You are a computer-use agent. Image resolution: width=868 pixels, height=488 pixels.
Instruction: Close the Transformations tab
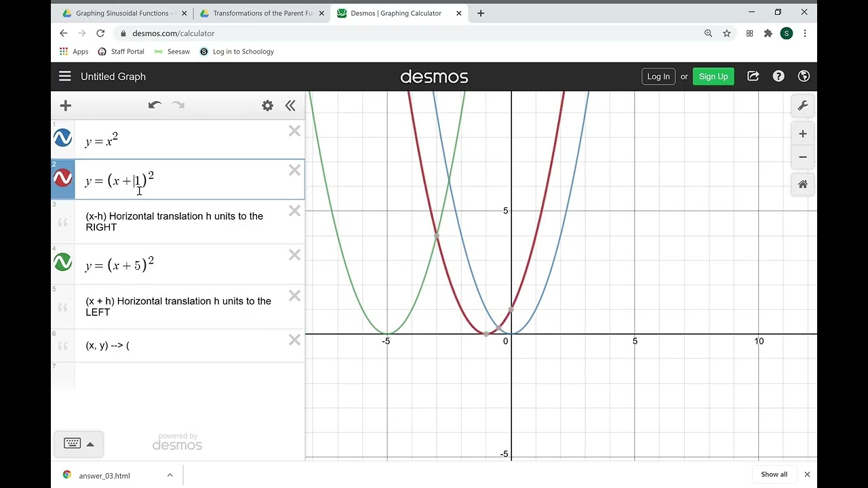pos(321,13)
